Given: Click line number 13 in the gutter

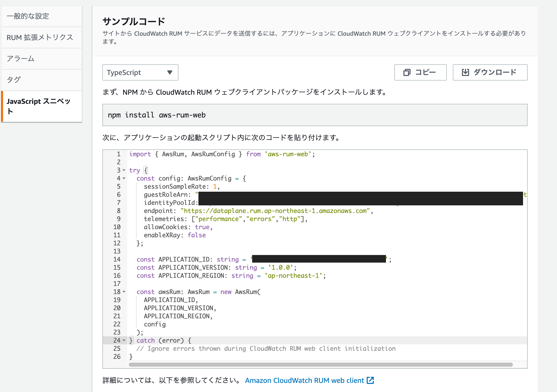Looking at the screenshot, I should click(117, 251).
